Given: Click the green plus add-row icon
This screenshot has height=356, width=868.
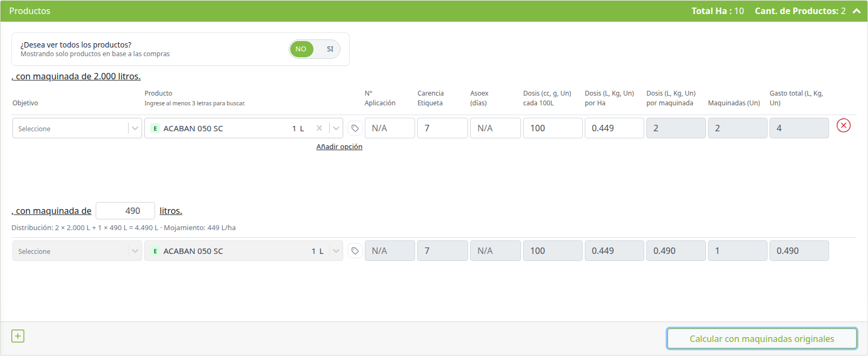Looking at the screenshot, I should point(18,336).
